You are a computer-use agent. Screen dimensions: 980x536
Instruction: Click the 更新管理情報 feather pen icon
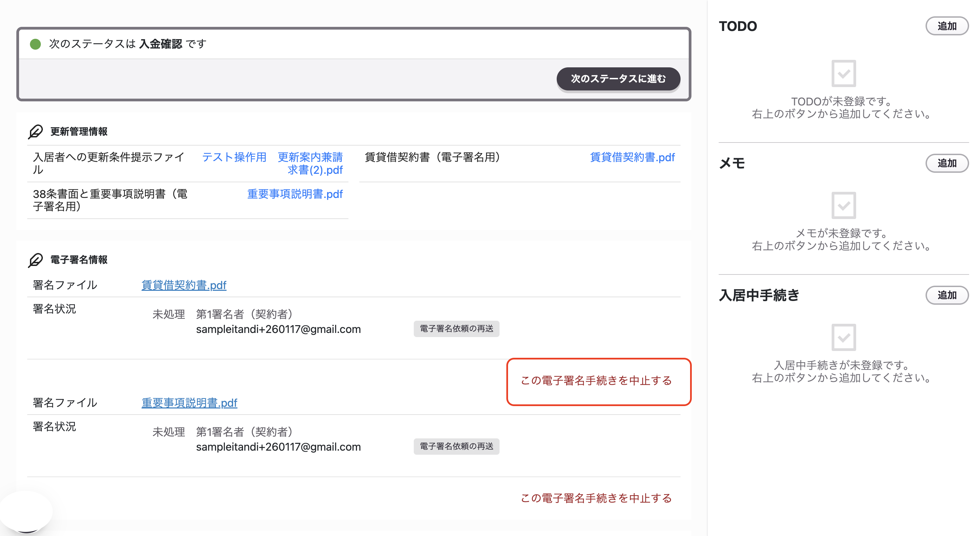[35, 132]
